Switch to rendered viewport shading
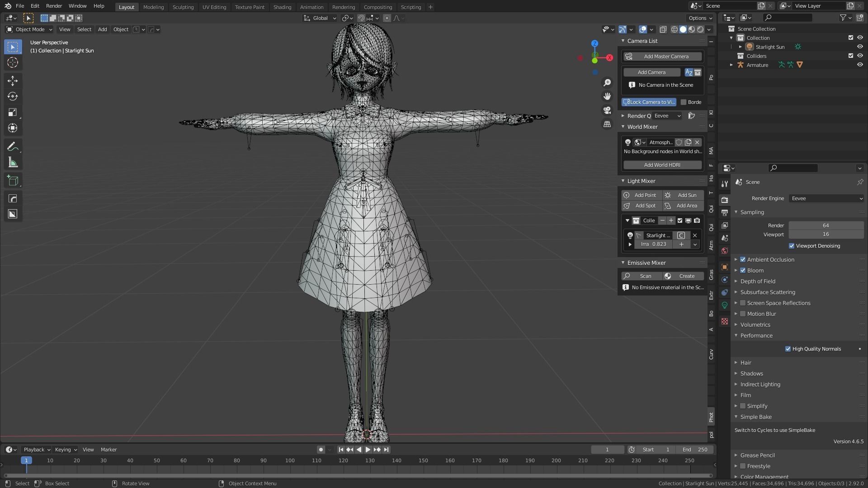Viewport: 868px width, 488px height. tap(700, 29)
